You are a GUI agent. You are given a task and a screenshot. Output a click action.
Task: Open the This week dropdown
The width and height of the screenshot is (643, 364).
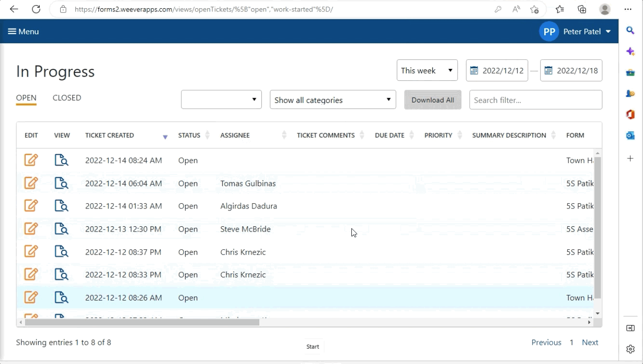point(427,70)
